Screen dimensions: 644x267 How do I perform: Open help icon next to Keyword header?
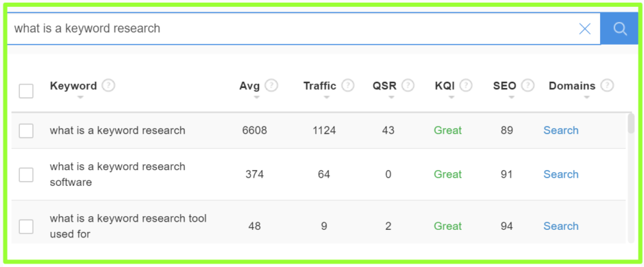click(x=108, y=85)
